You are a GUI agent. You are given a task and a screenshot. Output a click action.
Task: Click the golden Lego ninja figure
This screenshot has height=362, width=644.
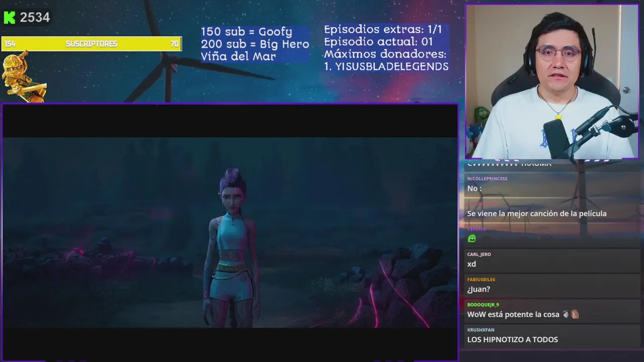point(23,77)
